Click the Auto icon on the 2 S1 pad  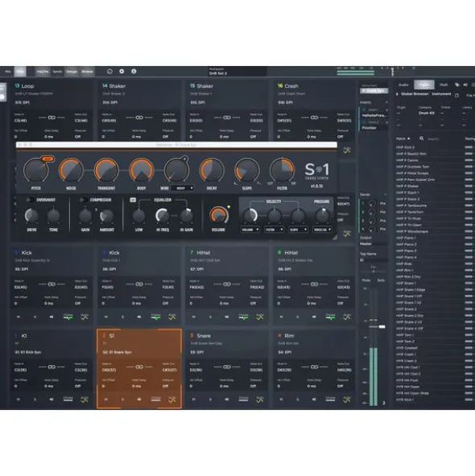point(172,399)
